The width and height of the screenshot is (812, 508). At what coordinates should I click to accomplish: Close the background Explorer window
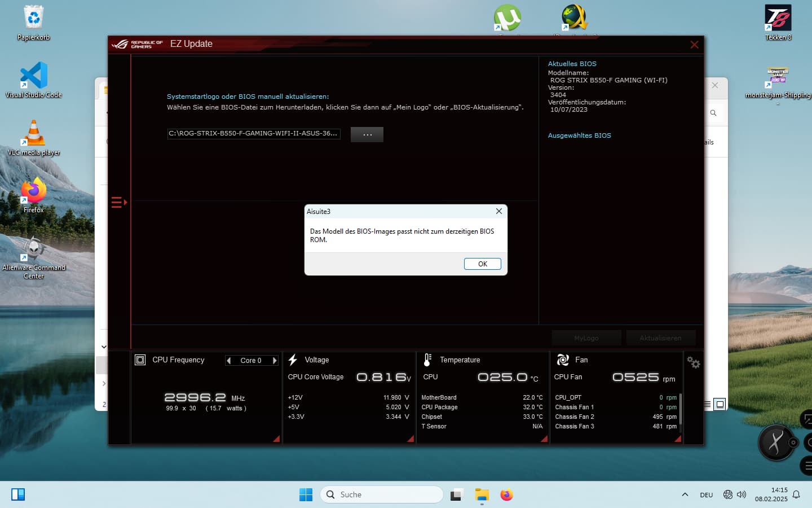pyautogui.click(x=715, y=85)
